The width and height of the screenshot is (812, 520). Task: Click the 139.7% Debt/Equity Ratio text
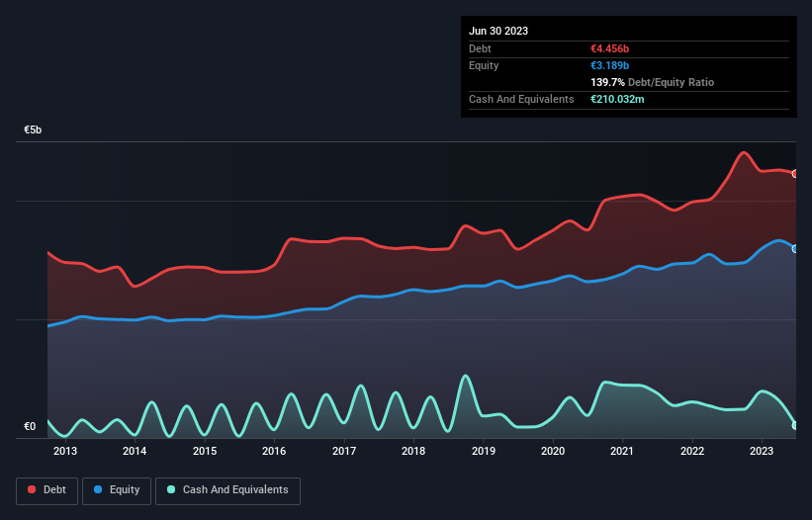tap(652, 82)
